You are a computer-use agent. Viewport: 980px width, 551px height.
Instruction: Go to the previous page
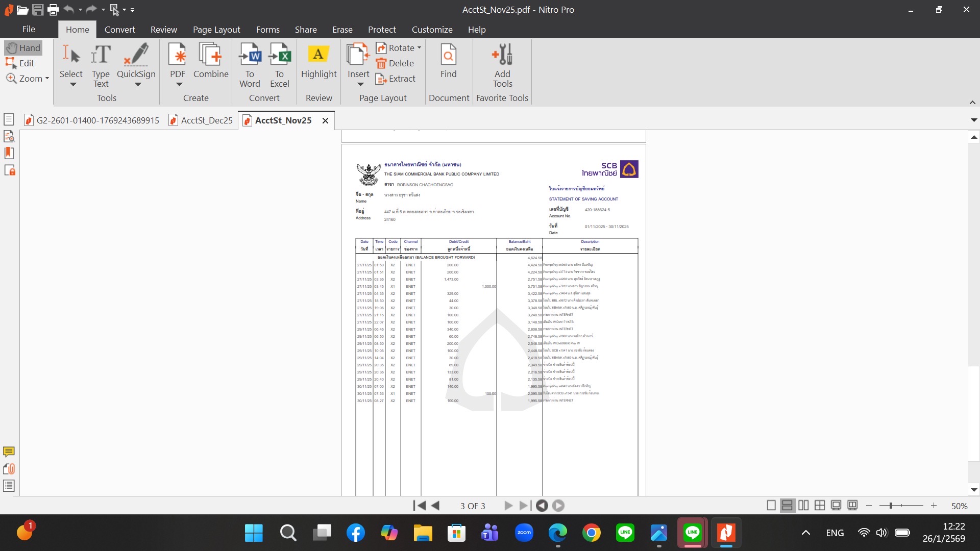[x=435, y=506]
